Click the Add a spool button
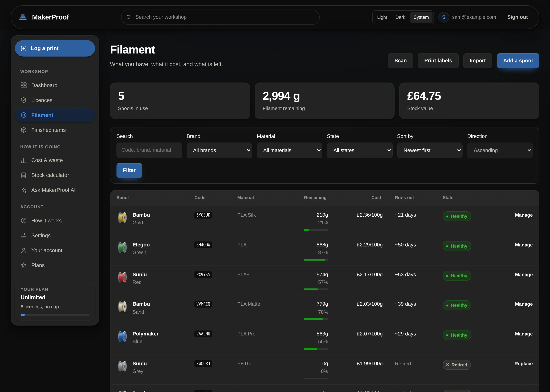This screenshot has width=550, height=392. (x=518, y=61)
